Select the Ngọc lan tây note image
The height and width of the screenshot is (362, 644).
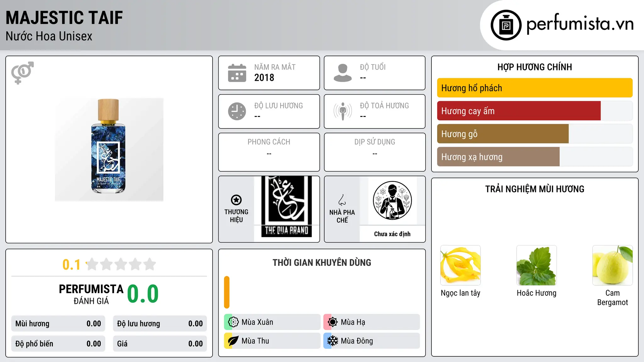[x=460, y=265]
